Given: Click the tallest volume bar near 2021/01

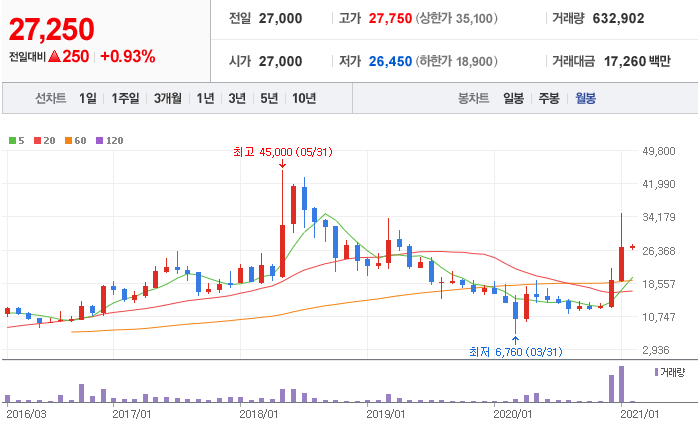Looking at the screenshot, I should 621,384.
